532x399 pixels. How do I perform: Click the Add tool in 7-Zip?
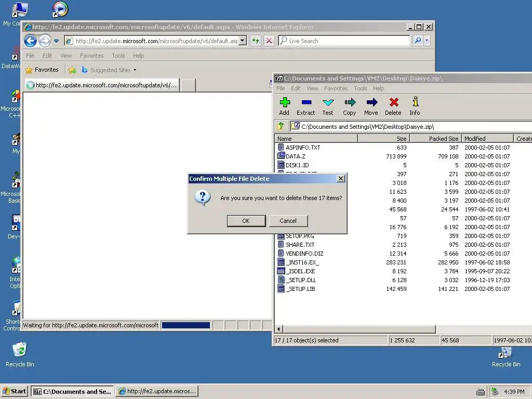coord(284,106)
